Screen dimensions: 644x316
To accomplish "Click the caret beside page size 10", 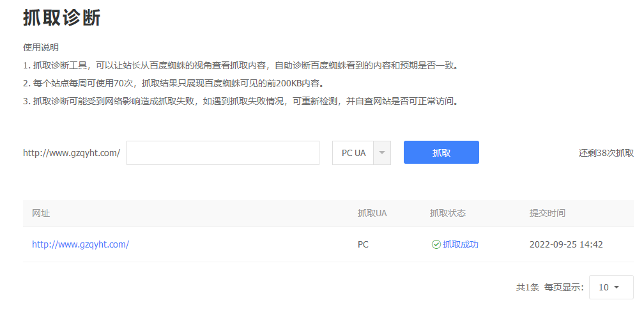I will pos(617,287).
